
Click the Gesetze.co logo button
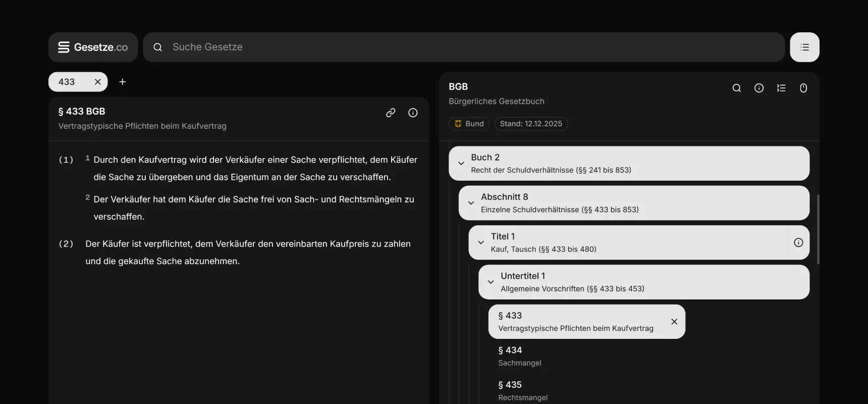[x=93, y=47]
